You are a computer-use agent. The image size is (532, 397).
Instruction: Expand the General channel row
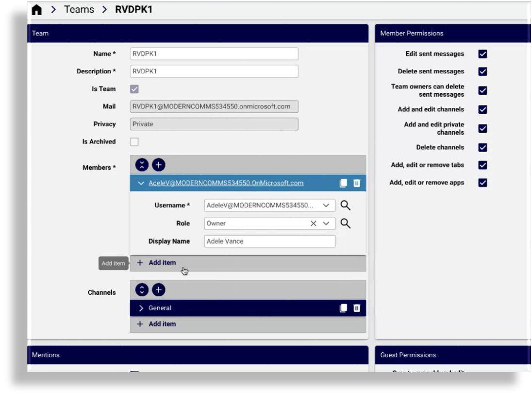click(x=141, y=308)
